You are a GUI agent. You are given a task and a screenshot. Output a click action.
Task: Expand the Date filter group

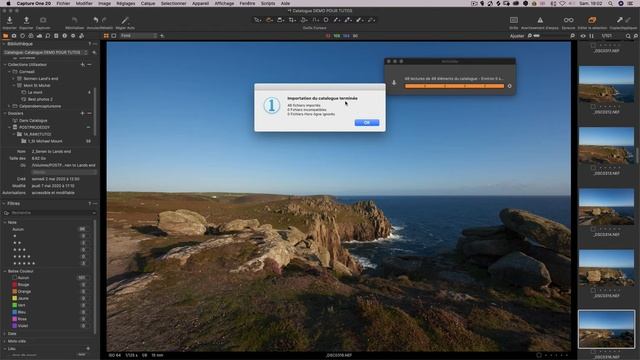[x=5, y=333]
